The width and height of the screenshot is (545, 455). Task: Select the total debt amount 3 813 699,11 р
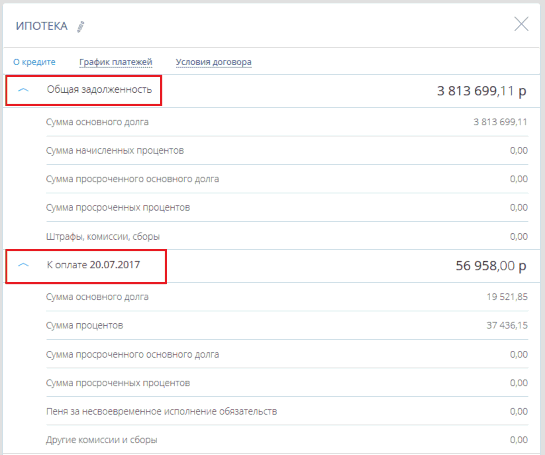pyautogui.click(x=482, y=91)
